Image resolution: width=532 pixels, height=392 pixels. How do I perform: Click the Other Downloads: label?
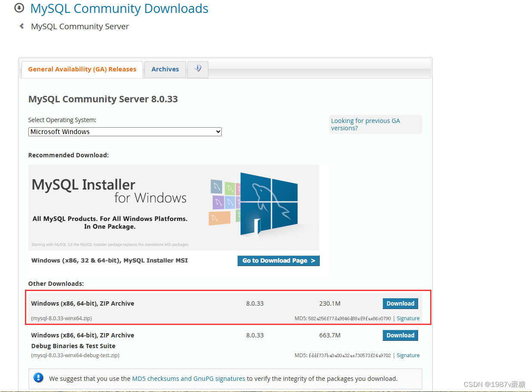[56, 284]
